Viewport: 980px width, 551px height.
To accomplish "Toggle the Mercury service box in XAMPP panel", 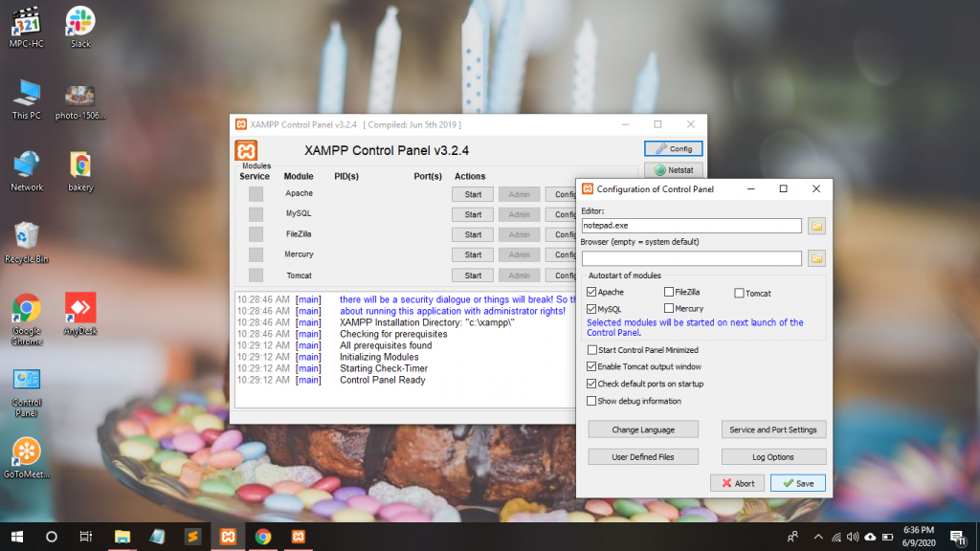I will click(x=256, y=254).
